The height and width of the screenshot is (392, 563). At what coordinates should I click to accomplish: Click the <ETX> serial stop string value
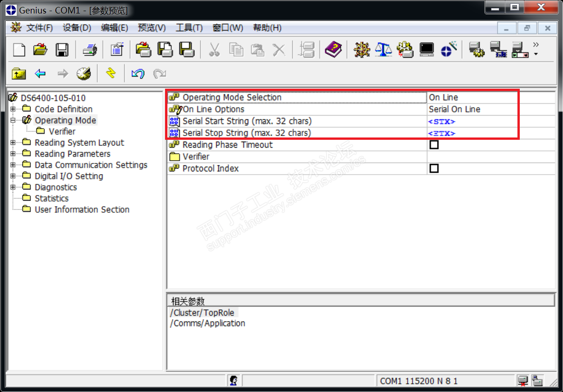pyautogui.click(x=442, y=133)
